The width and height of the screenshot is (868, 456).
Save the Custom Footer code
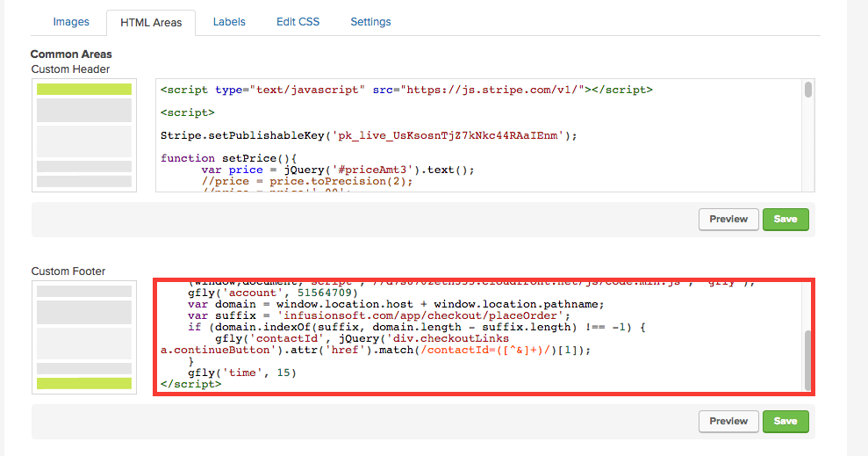pos(786,422)
